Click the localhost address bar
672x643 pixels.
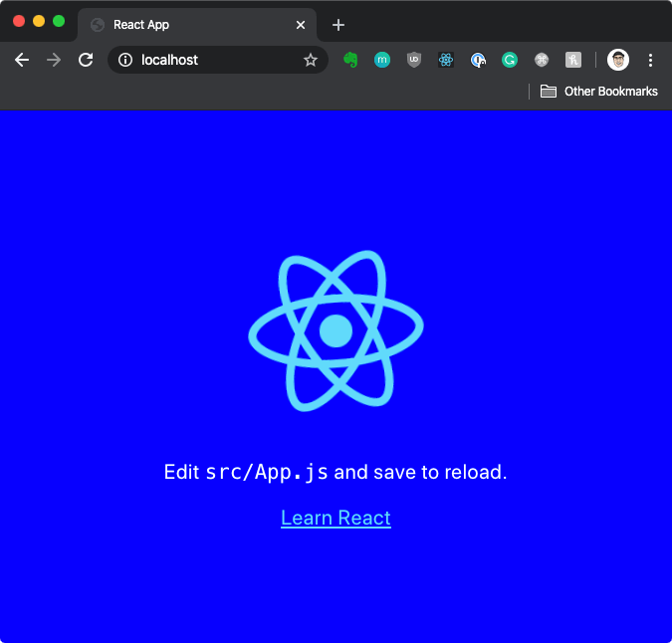(x=214, y=60)
